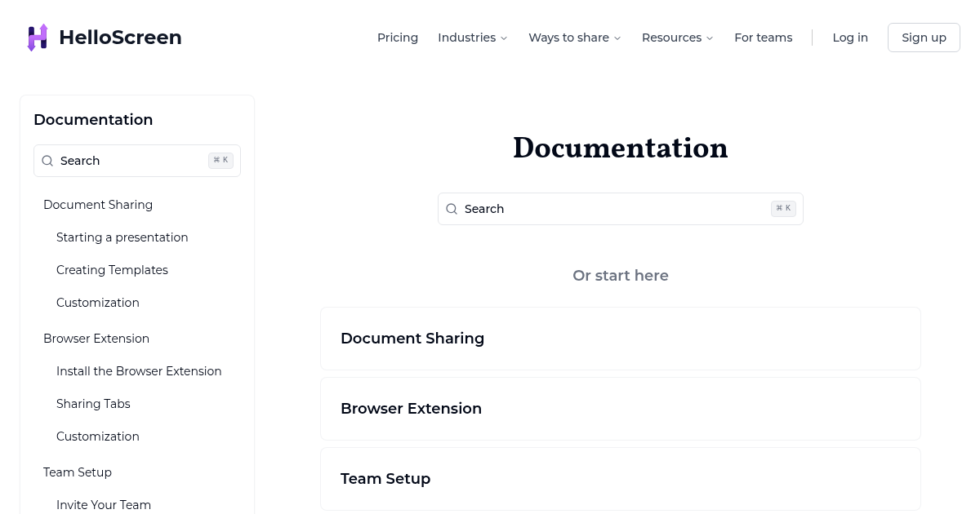The height and width of the screenshot is (514, 980).
Task: Click the magnifier icon in main search
Action: [x=452, y=209]
